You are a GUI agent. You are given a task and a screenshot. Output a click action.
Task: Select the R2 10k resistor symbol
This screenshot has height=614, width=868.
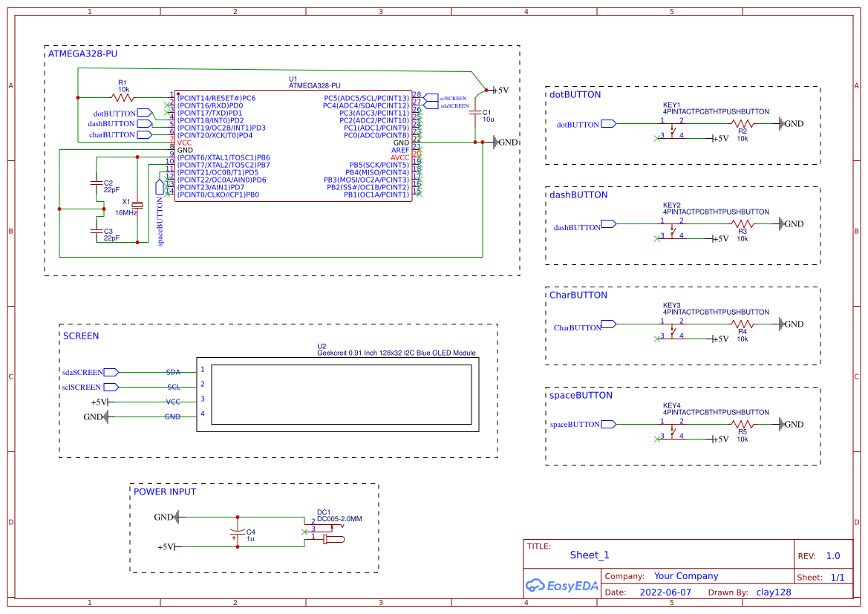pos(743,123)
